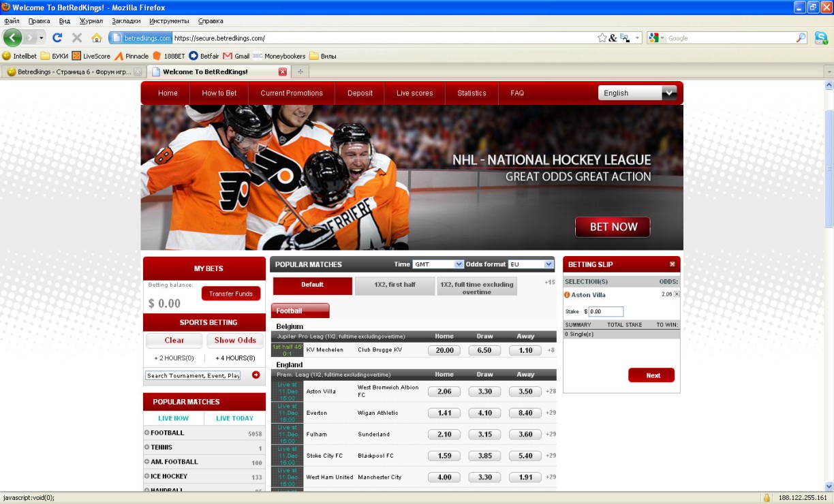Open the Firefox home page icon
Screen dimensions: 834x504
97,37
